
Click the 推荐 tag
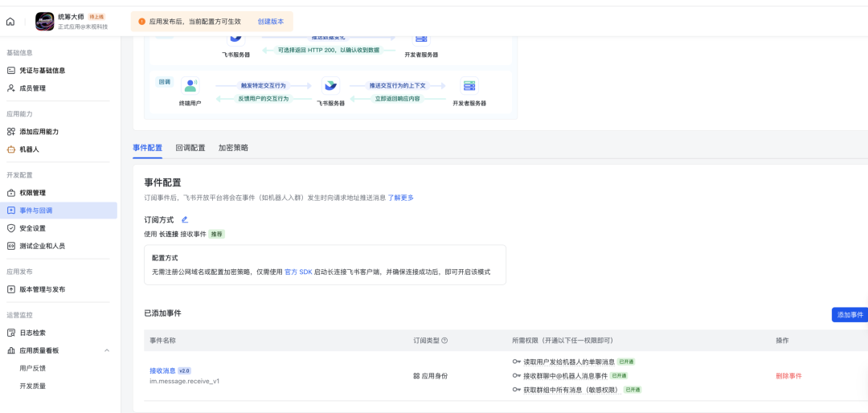coord(216,234)
